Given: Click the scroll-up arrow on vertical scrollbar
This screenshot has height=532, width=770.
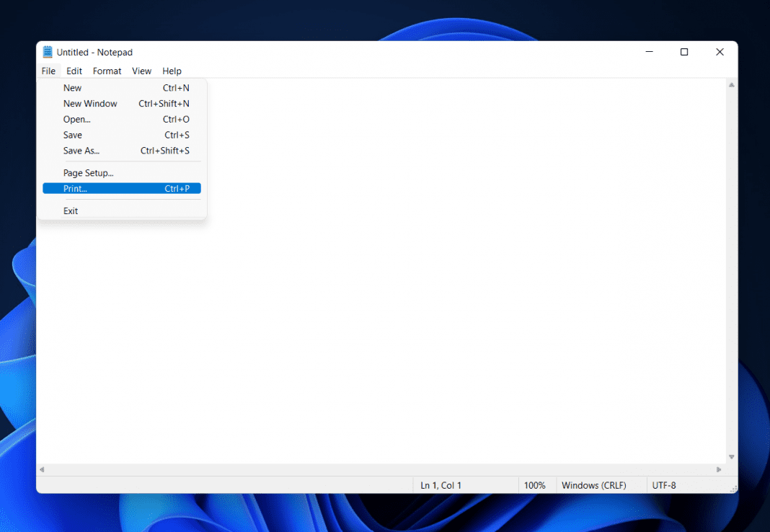Looking at the screenshot, I should (731, 84).
